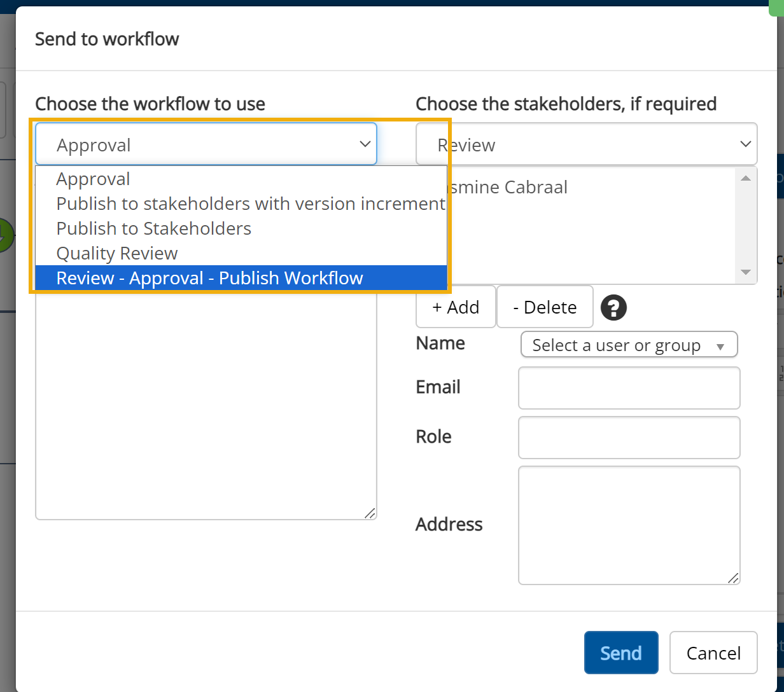Click inside the Address text area

click(x=629, y=525)
